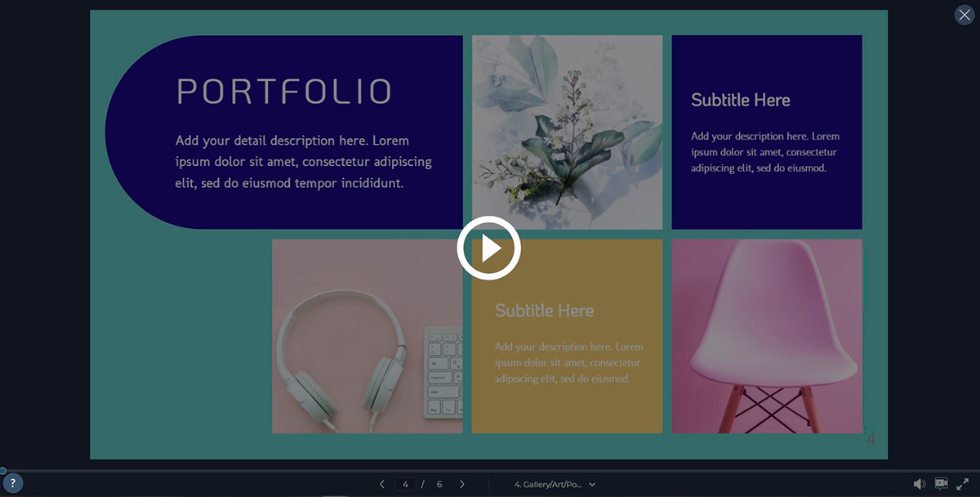Click the large play button overlay

click(488, 248)
